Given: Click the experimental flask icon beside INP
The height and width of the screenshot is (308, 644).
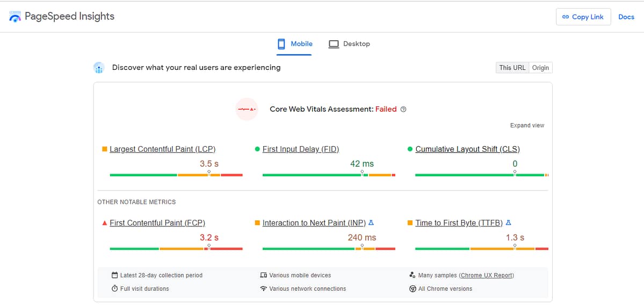Looking at the screenshot, I should pos(371,223).
